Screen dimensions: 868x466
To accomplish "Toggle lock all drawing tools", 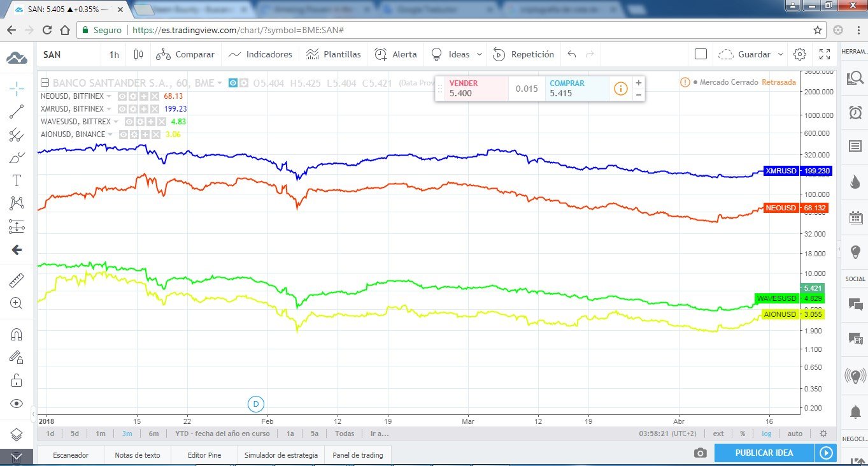I will pos(17,381).
